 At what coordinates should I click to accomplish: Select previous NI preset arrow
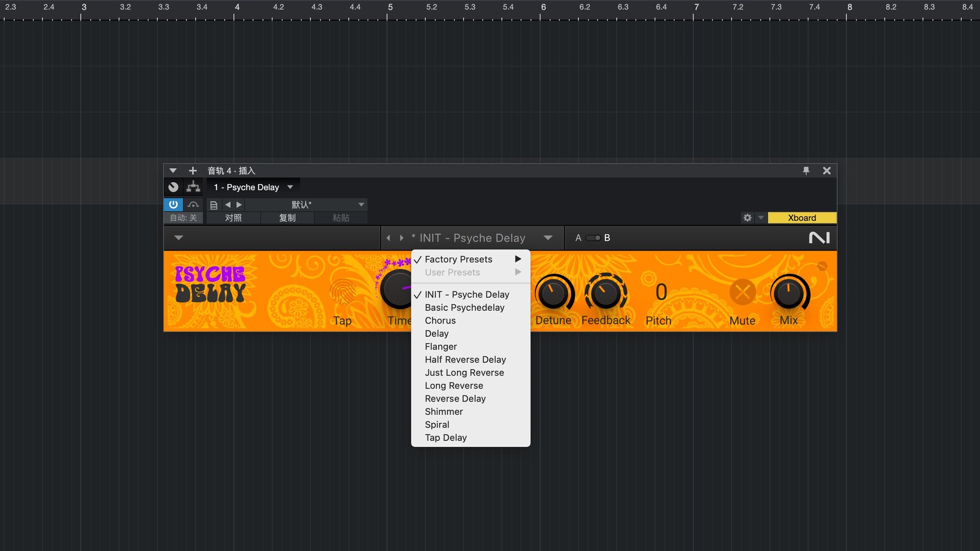click(x=388, y=238)
